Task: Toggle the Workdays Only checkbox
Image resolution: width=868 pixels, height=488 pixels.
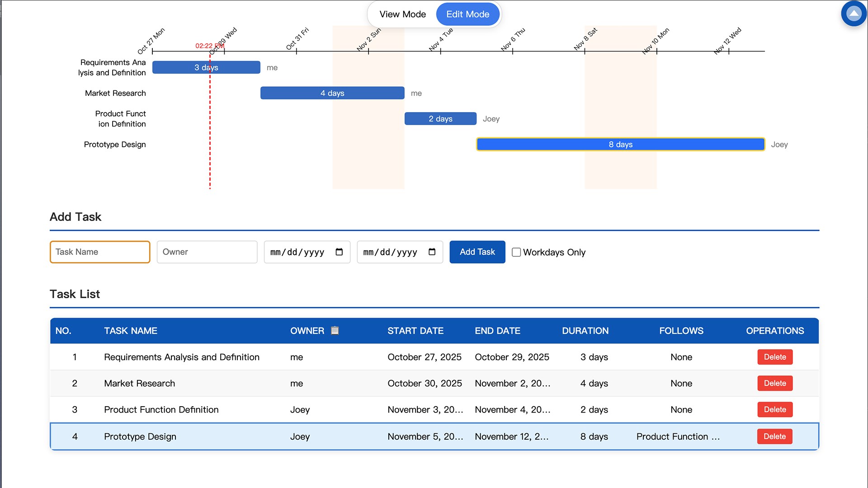Action: coord(516,252)
